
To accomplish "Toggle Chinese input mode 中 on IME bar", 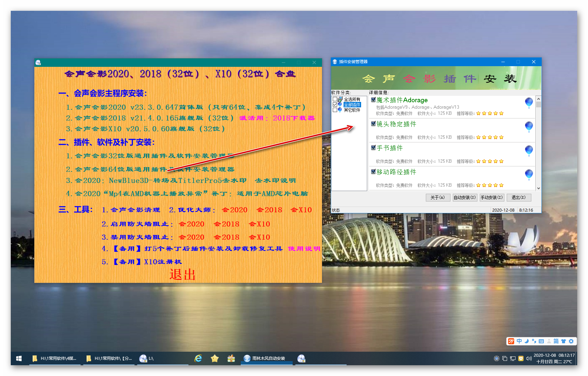I will 519,341.
